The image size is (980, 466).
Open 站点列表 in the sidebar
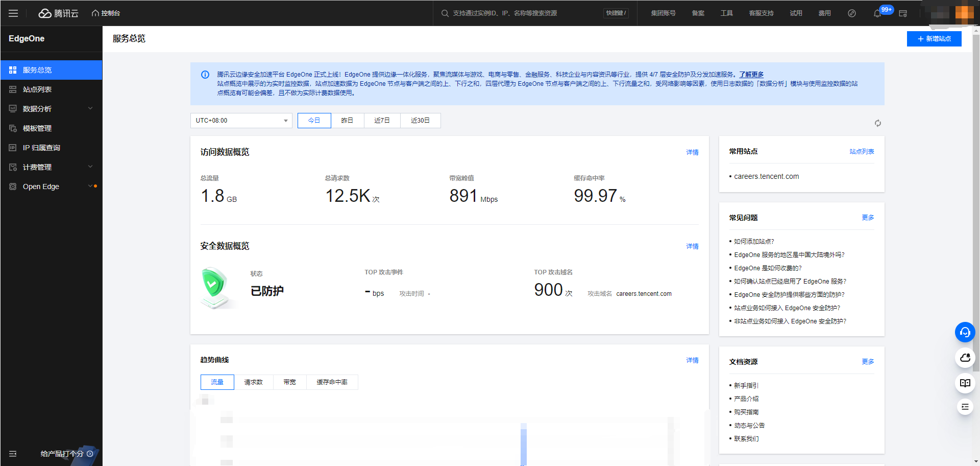click(x=51, y=89)
